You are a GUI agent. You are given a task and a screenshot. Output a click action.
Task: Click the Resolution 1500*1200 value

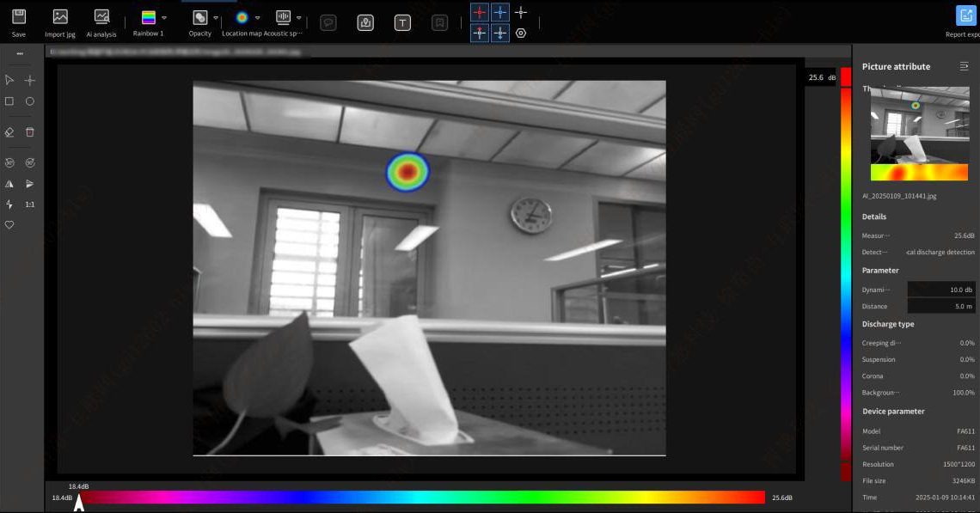(959, 464)
